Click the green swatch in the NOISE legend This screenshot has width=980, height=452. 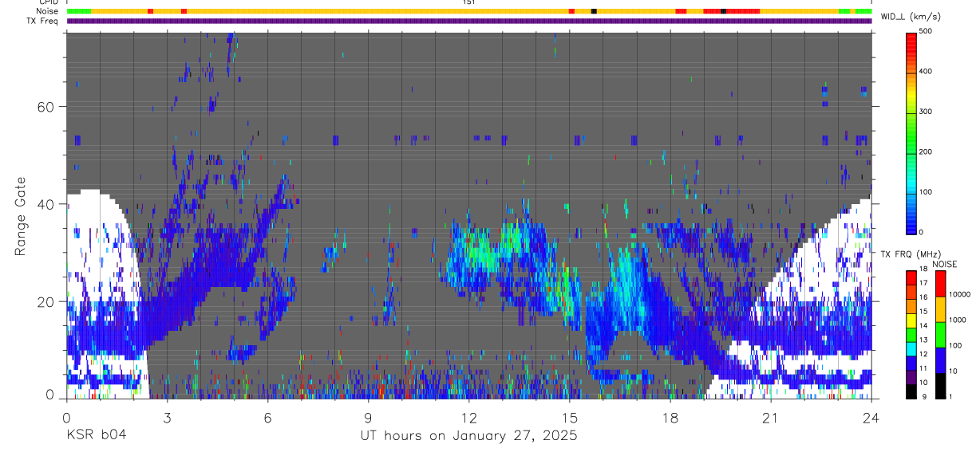coord(940,335)
